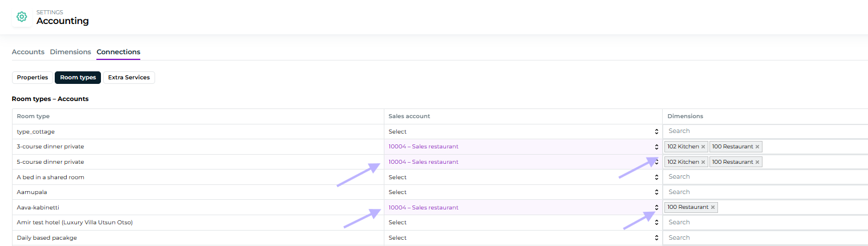Screen dimensions: 868x246
Task: Remove 100 Restaurant tag from 5-course dinner row
Action: point(757,162)
